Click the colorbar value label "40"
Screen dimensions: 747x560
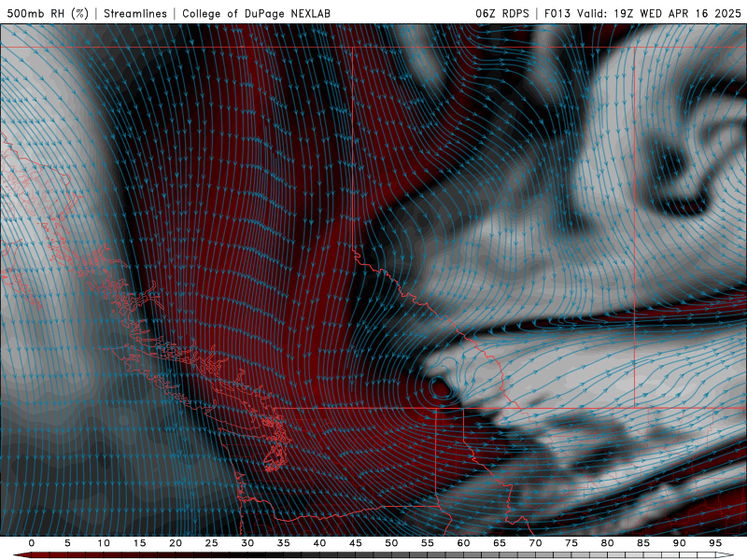(x=319, y=543)
